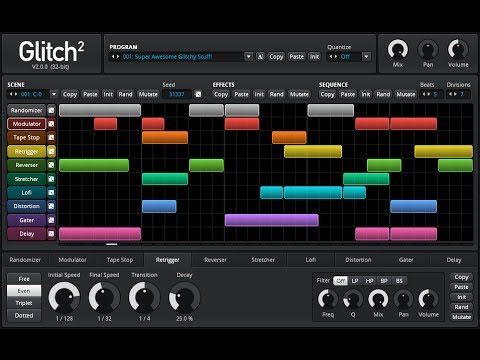Step the program selector using its arrows

[x=115, y=57]
